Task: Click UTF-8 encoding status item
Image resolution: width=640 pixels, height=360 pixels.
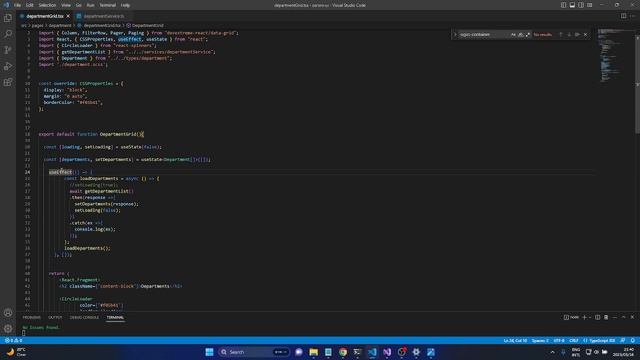Action: click(559, 340)
